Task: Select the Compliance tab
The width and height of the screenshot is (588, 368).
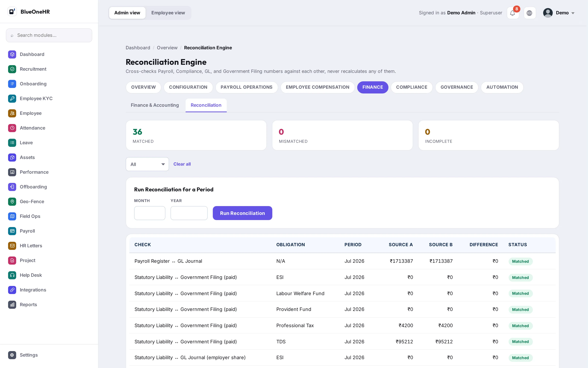Action: 412,87
